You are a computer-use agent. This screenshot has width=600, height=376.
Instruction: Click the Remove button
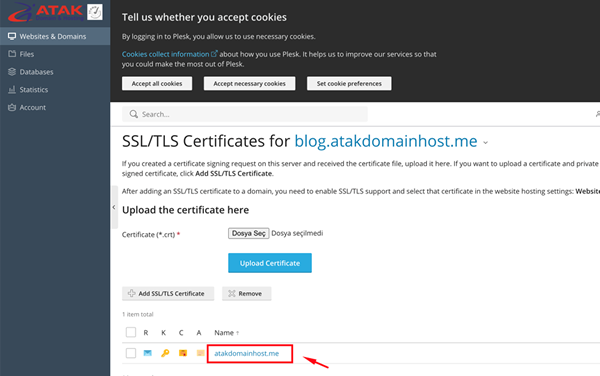247,293
